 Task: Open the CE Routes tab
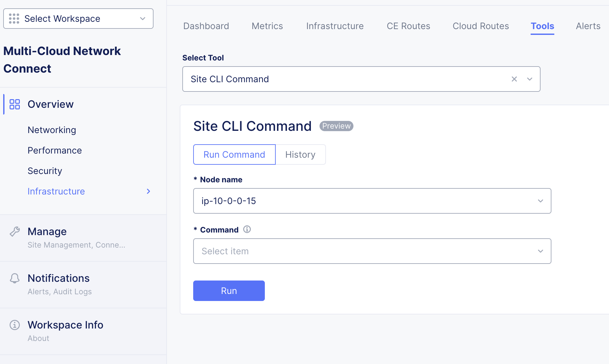408,26
